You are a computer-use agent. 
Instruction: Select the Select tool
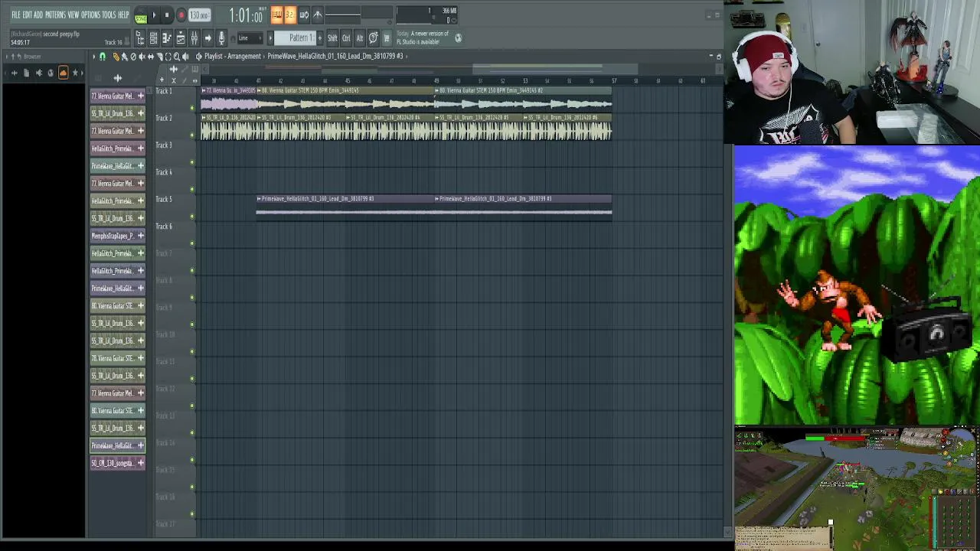[x=168, y=57]
